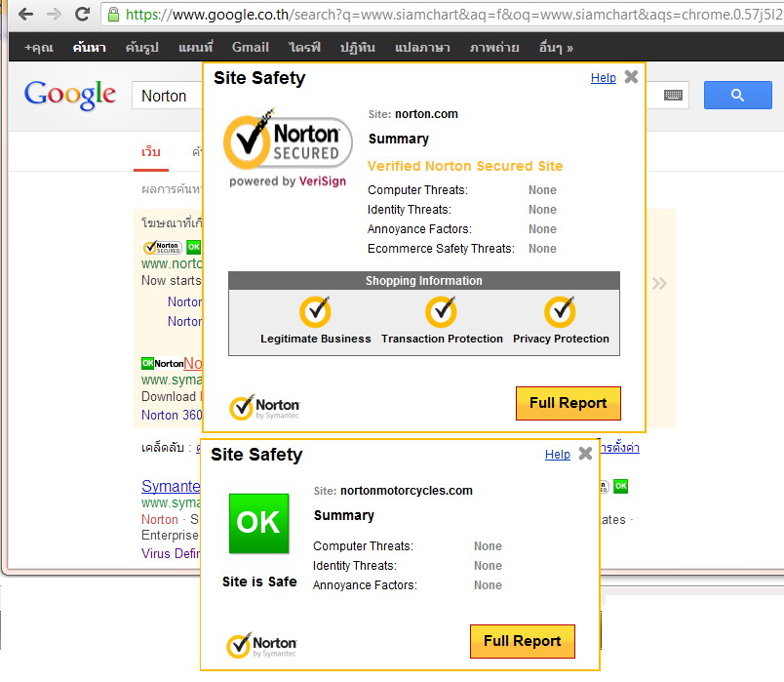Open ปฏิทิน in the Google top bar

pos(358,47)
